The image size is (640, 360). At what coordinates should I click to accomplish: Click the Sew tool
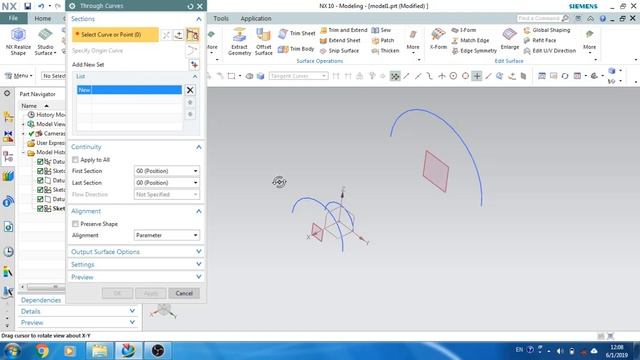[381, 30]
